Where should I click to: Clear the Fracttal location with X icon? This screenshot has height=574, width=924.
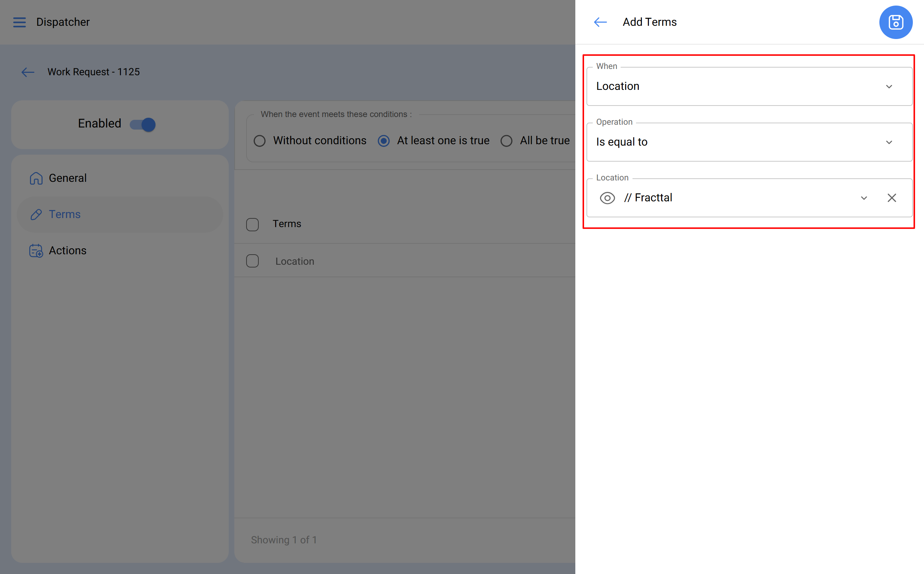pyautogui.click(x=892, y=198)
